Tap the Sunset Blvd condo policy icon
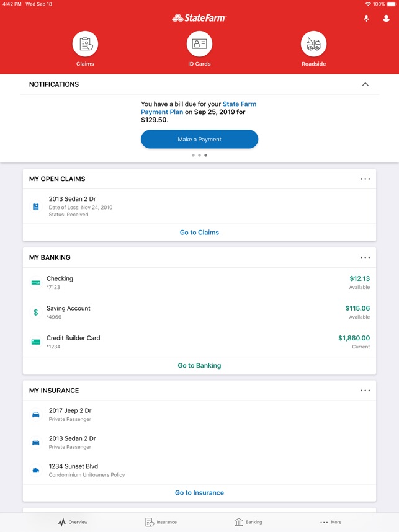 click(36, 471)
